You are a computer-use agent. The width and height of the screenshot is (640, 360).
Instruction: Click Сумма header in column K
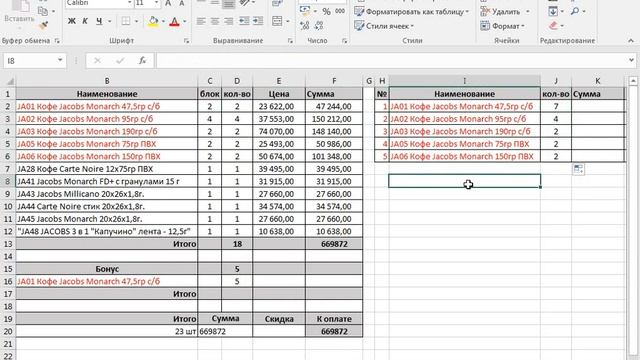coord(598,94)
